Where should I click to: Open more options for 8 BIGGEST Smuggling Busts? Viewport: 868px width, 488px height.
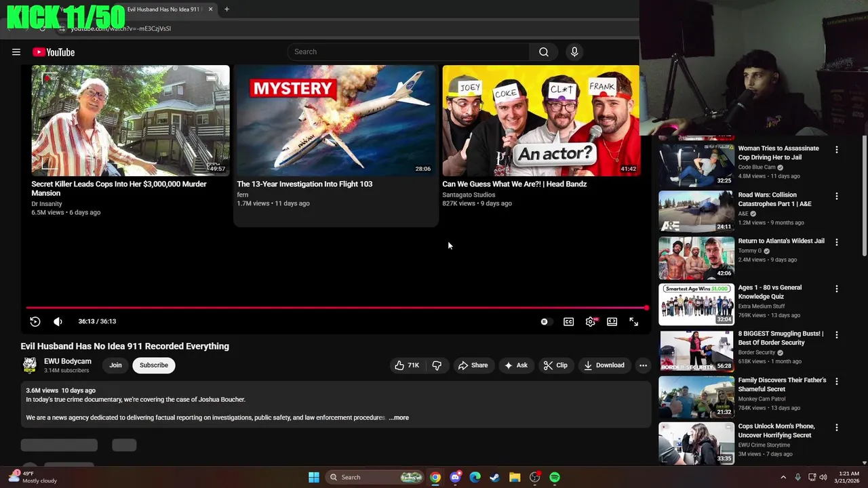836,335
